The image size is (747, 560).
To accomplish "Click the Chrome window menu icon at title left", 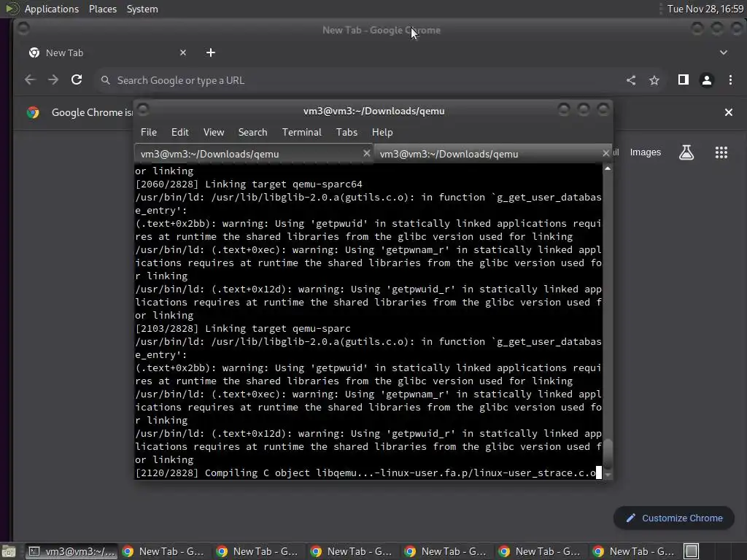I will point(23,28).
